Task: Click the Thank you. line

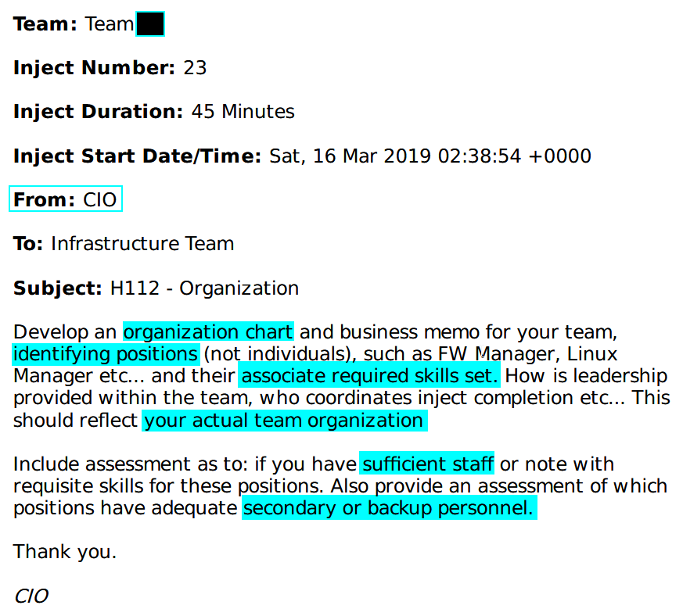Action: [x=65, y=552]
